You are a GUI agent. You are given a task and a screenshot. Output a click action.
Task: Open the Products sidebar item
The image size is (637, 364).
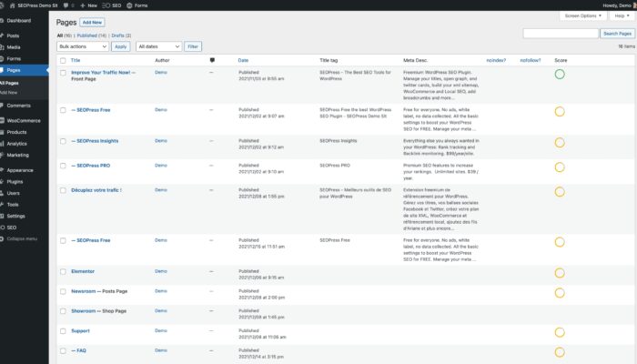click(x=16, y=132)
